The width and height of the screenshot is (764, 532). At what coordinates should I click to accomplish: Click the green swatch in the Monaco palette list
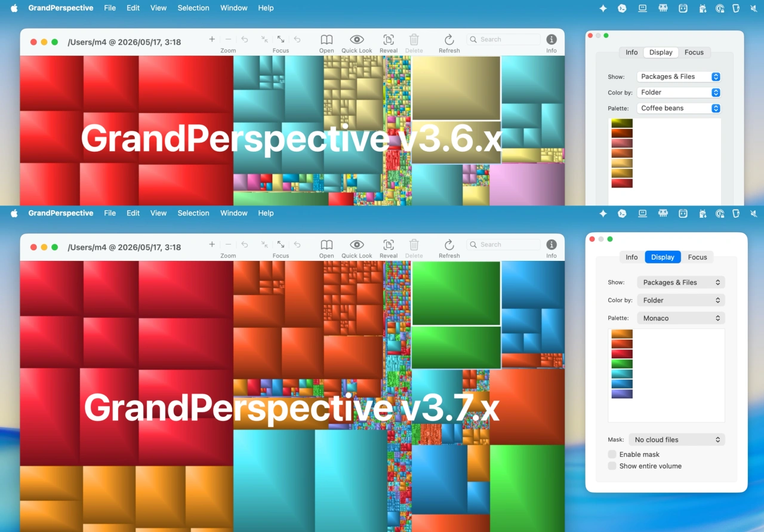pos(622,364)
